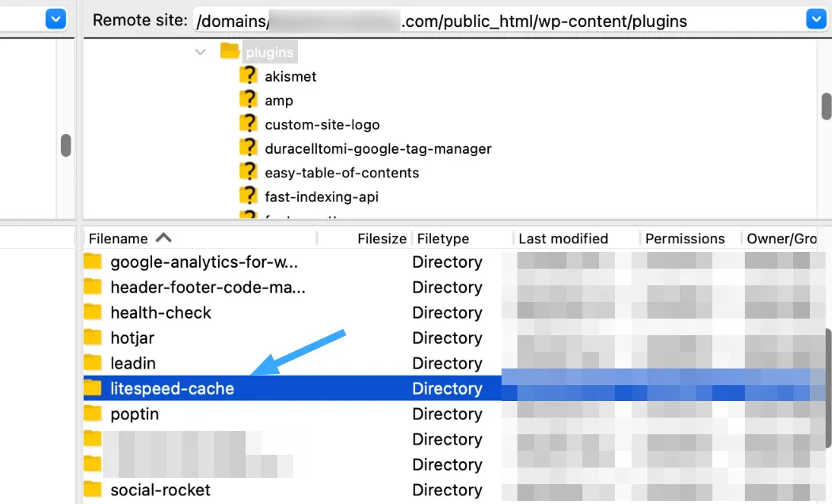Click the folder icon for leadin
Viewport: 832px width, 504px height.
coord(93,362)
